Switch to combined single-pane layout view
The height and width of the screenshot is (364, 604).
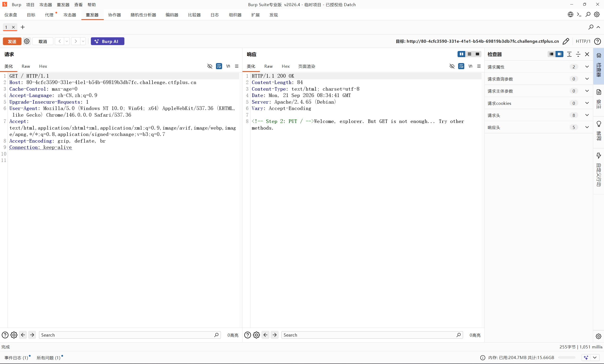point(477,54)
